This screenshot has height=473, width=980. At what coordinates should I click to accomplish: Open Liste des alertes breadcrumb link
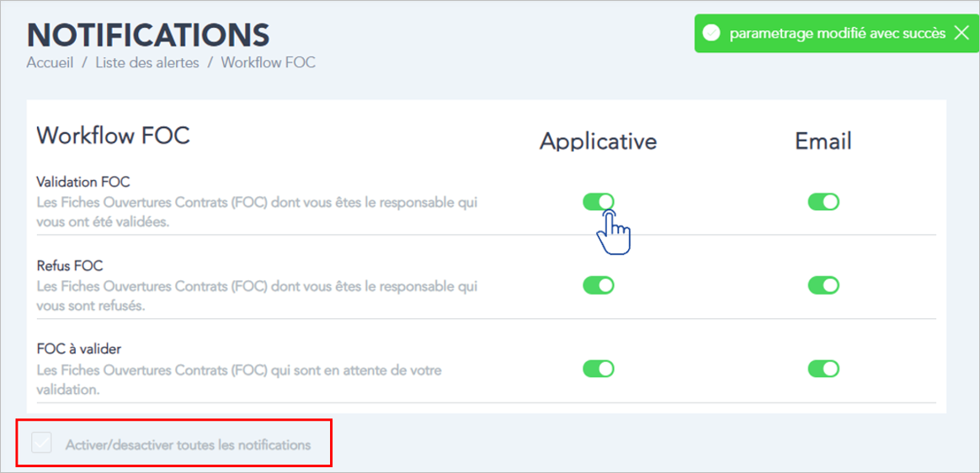147,63
